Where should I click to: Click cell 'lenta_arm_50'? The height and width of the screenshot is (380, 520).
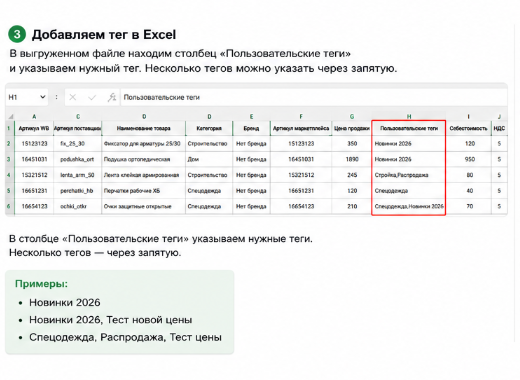point(78,175)
